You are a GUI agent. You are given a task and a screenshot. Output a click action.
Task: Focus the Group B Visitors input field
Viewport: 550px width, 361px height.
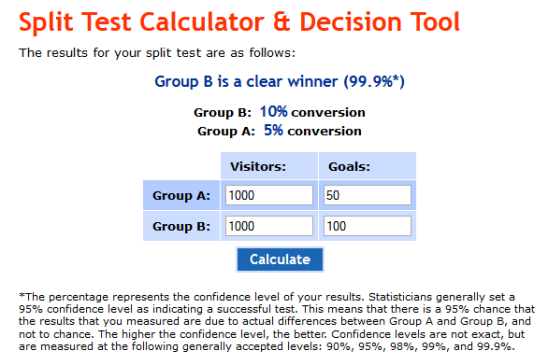pyautogui.click(x=269, y=226)
